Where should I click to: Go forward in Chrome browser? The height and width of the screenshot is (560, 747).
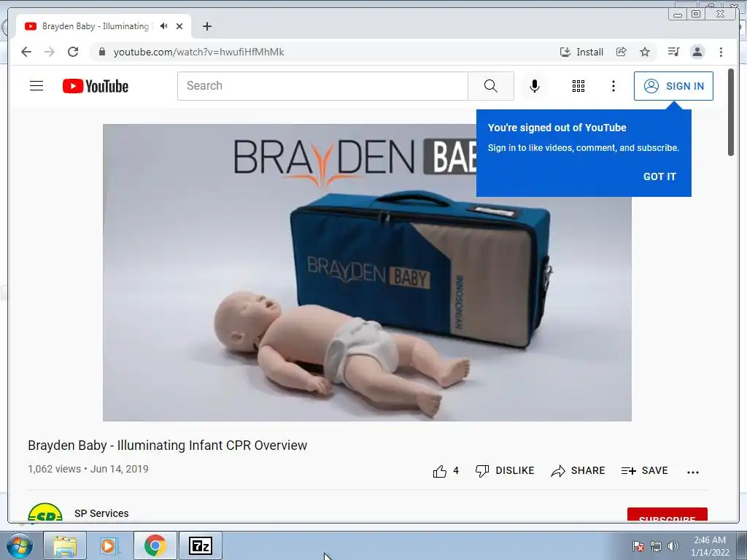click(x=50, y=52)
